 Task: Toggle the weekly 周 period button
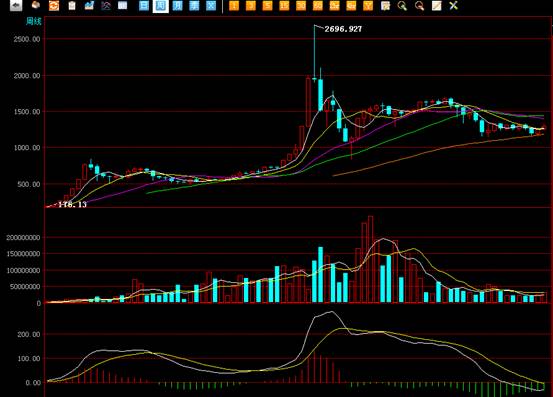pyautogui.click(x=160, y=6)
